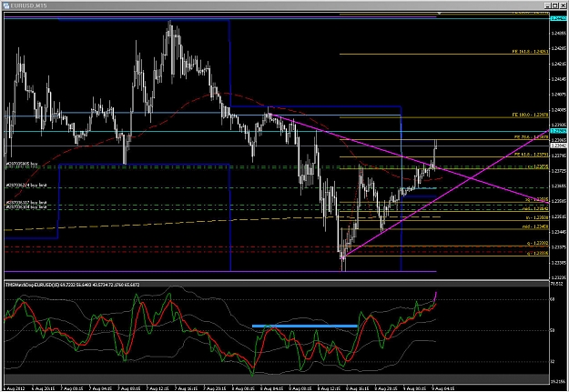Click the 'in' pivot level label at right

537,217
